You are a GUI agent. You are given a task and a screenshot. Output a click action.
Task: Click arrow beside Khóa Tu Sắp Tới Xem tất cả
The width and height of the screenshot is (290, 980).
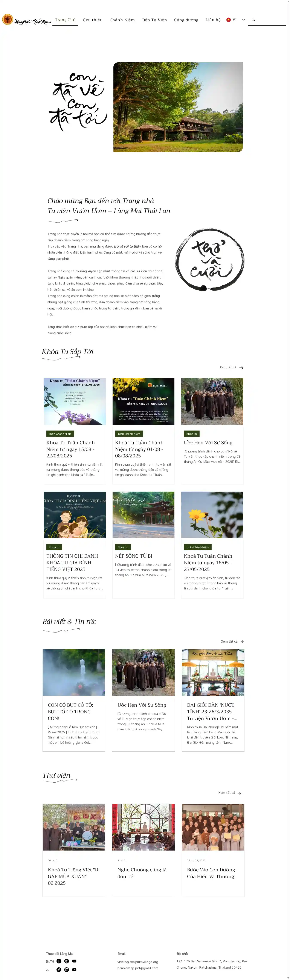241,368
